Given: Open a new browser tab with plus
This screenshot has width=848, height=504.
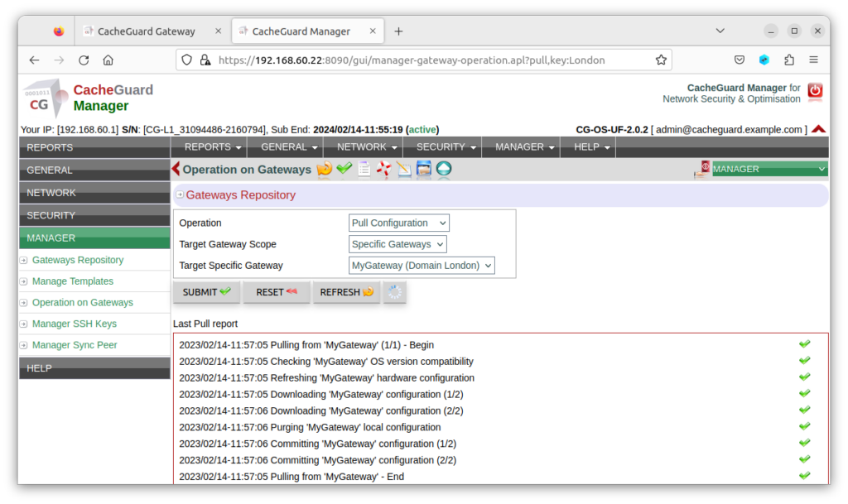Looking at the screenshot, I should [398, 31].
